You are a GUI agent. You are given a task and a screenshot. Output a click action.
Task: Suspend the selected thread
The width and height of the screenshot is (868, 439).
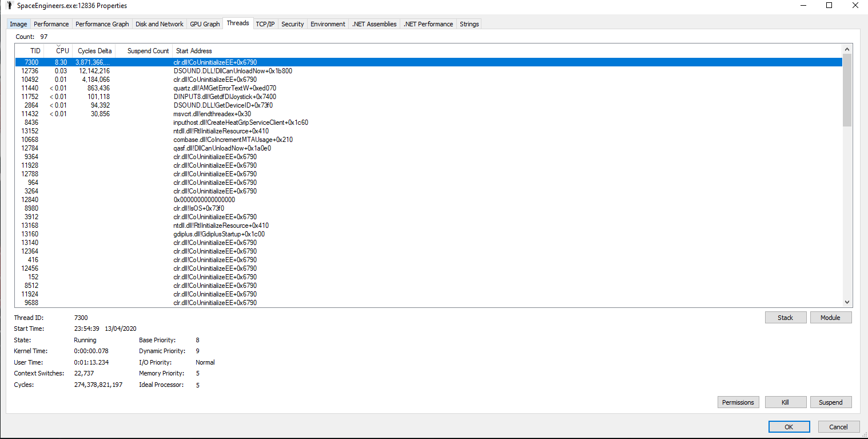(830, 402)
